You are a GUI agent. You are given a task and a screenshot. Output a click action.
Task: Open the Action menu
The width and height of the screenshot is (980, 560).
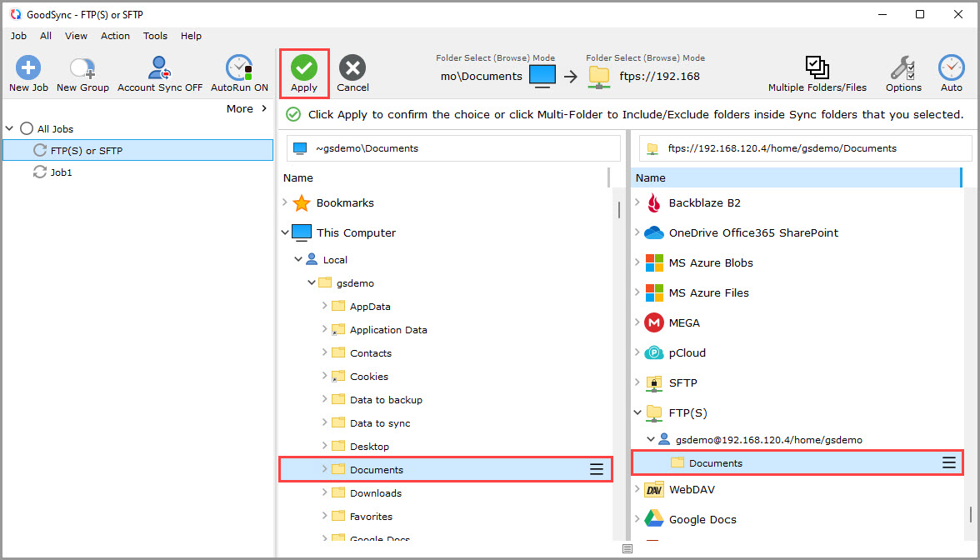tap(115, 36)
